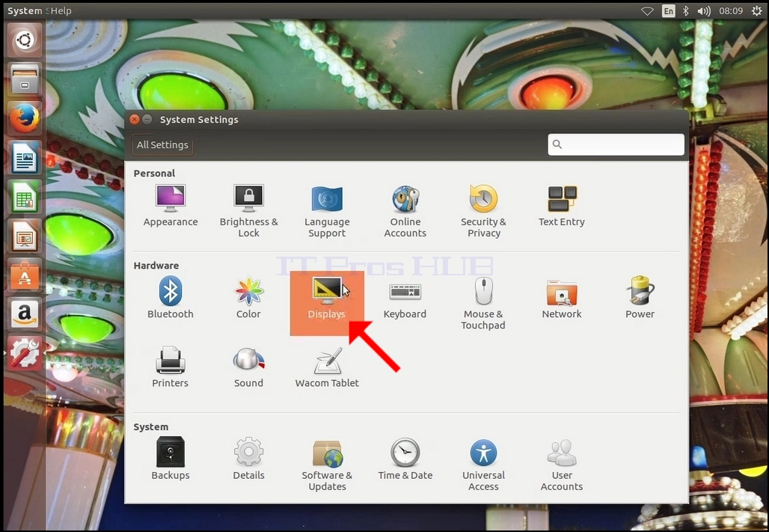Click the System Settings search field

[x=616, y=144]
